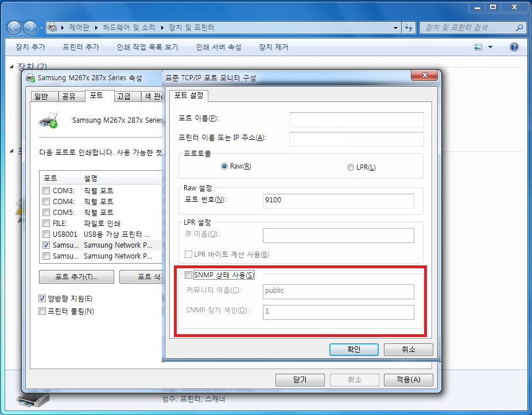Close the TCP/IP port monitor dialog
Viewport: 532px width, 415px height.
tap(424, 75)
